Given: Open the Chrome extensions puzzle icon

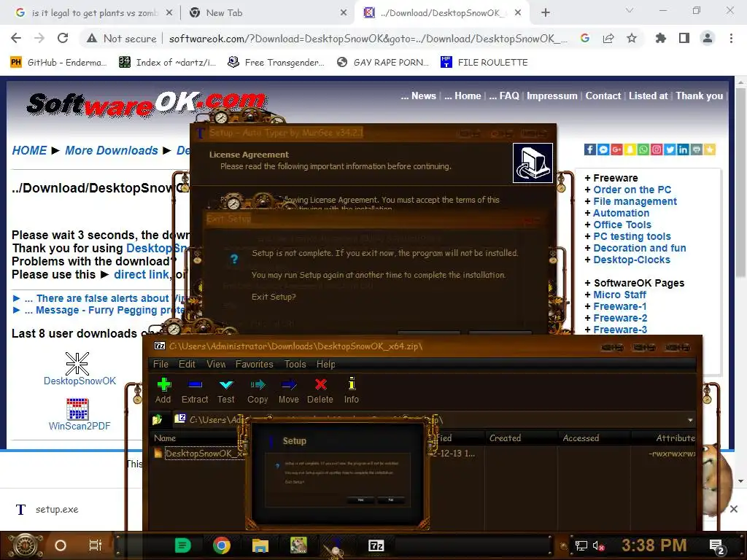Looking at the screenshot, I should pos(661,38).
